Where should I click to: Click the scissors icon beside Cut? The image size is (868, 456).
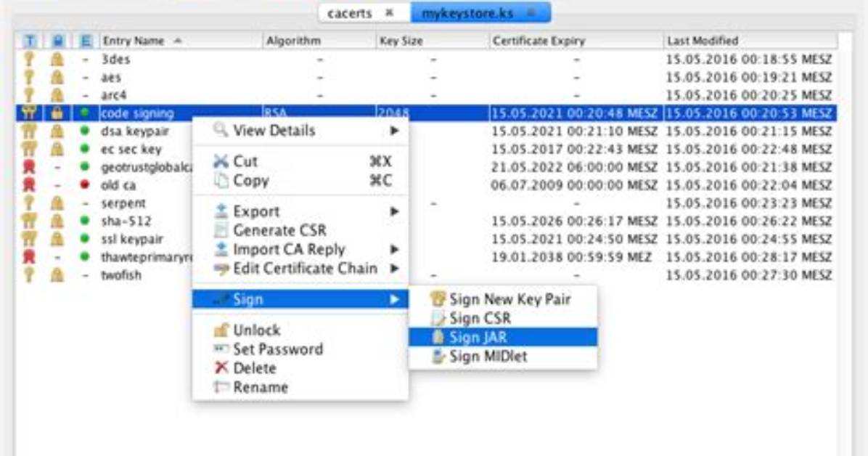pyautogui.click(x=221, y=161)
